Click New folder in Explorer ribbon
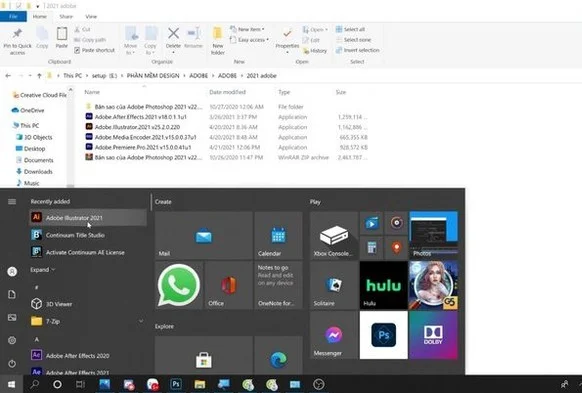Image resolution: width=582 pixels, height=393 pixels. (x=218, y=40)
